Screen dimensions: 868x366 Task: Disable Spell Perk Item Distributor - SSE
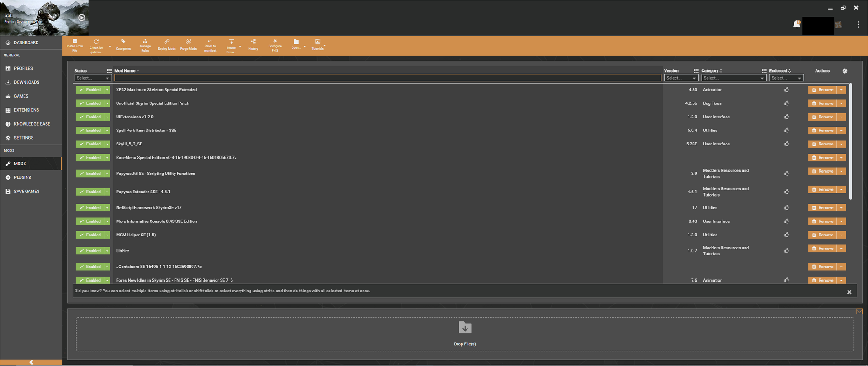pos(90,131)
